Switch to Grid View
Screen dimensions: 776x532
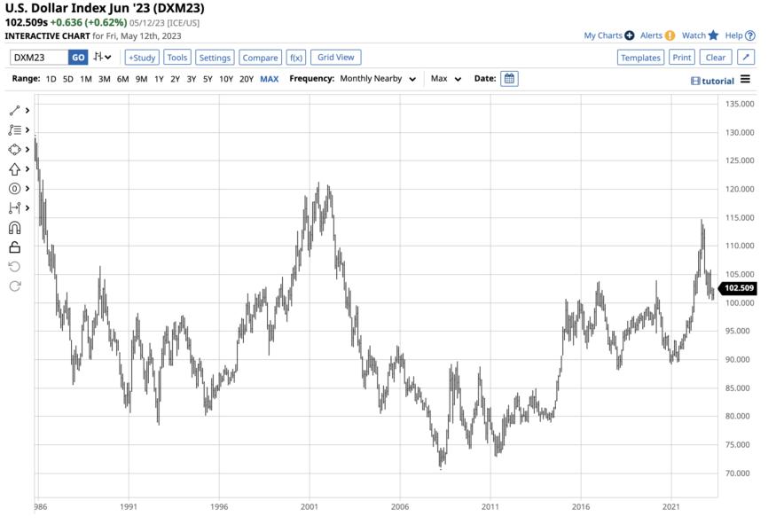[336, 58]
